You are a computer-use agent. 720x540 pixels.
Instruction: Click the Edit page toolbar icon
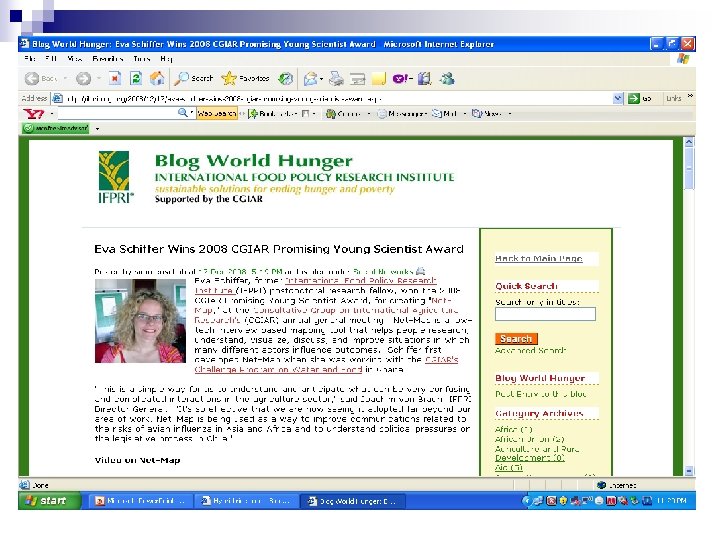click(x=357, y=79)
